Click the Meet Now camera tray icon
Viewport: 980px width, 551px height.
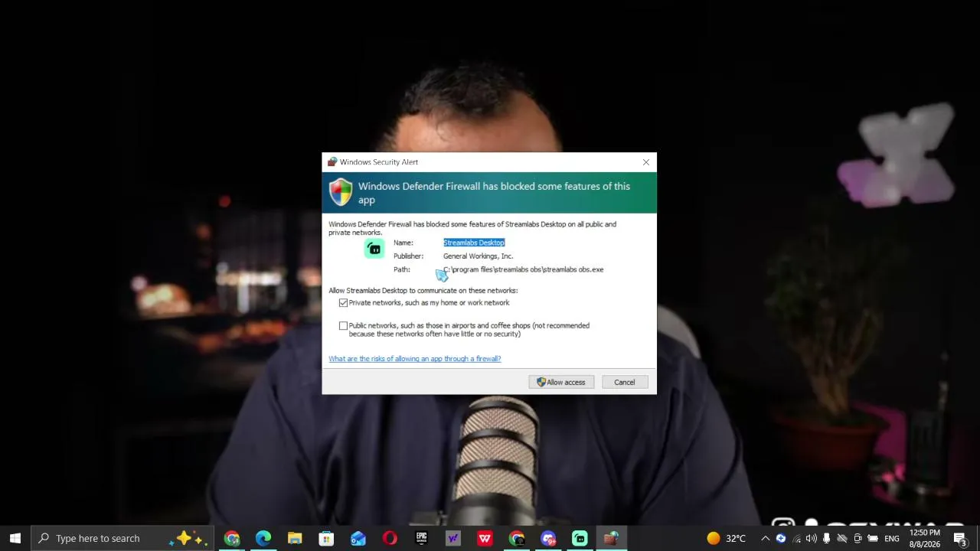(x=857, y=539)
